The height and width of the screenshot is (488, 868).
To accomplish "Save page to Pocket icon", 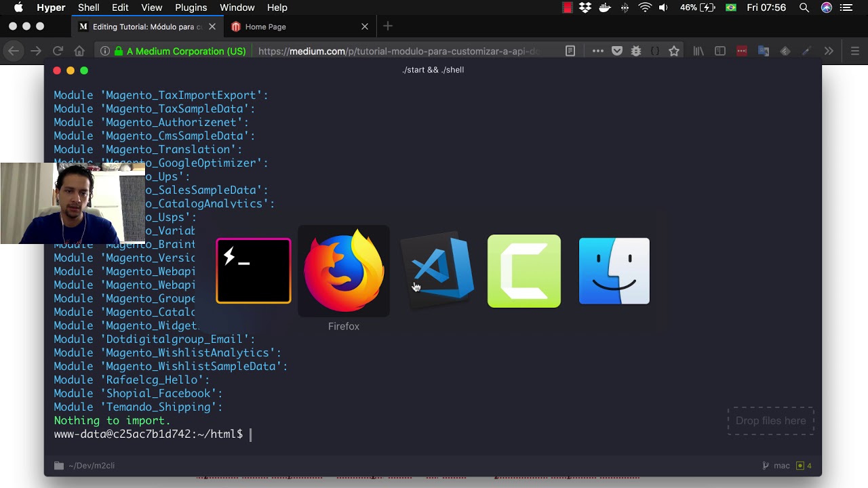I will (x=617, y=51).
